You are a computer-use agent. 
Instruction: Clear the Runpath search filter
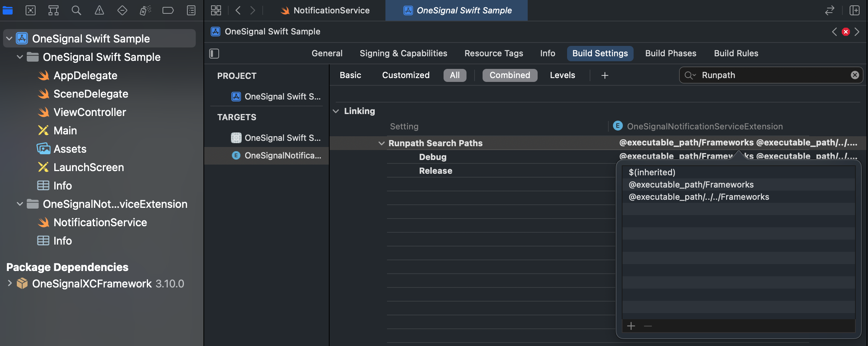coord(855,75)
